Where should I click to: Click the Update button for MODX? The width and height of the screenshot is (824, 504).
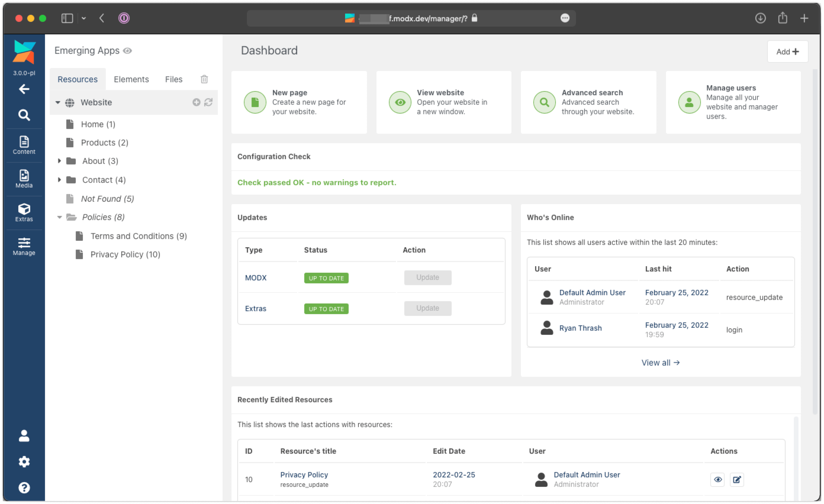427,277
